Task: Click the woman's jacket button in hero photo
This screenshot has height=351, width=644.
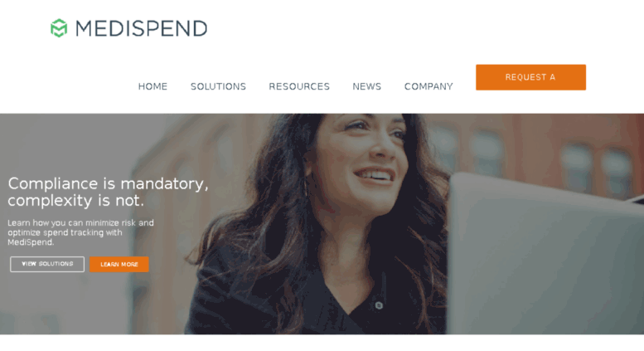Action: tap(379, 305)
